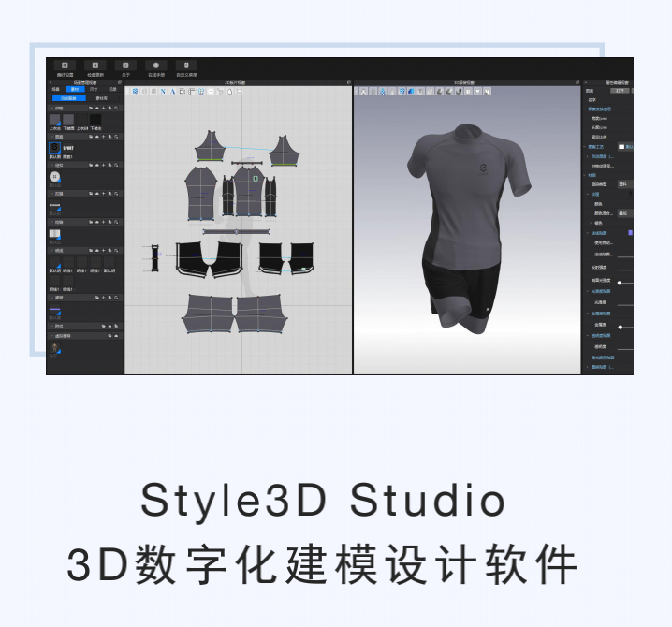Click the cloud icon in the fabric section header
The height and width of the screenshot is (627, 672).
[x=96, y=109]
